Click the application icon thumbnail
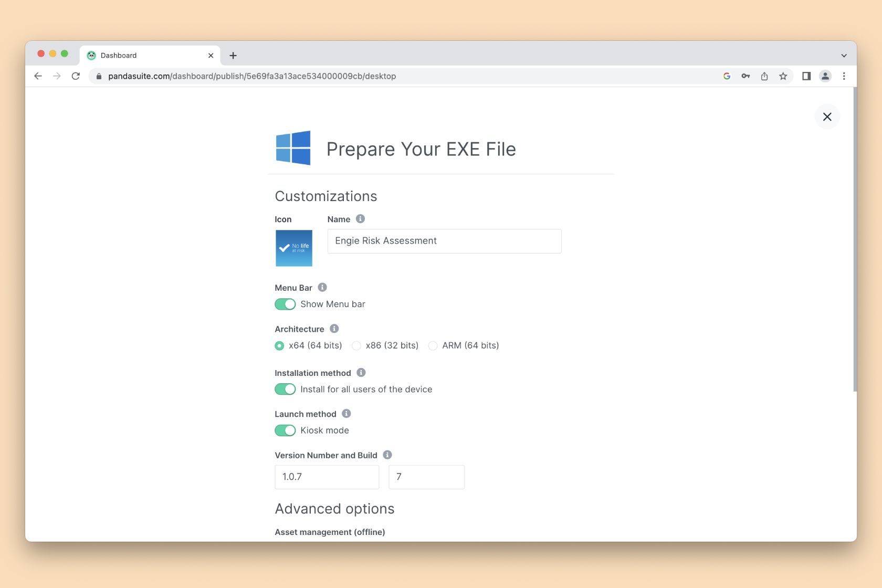The width and height of the screenshot is (882, 588). (293, 248)
